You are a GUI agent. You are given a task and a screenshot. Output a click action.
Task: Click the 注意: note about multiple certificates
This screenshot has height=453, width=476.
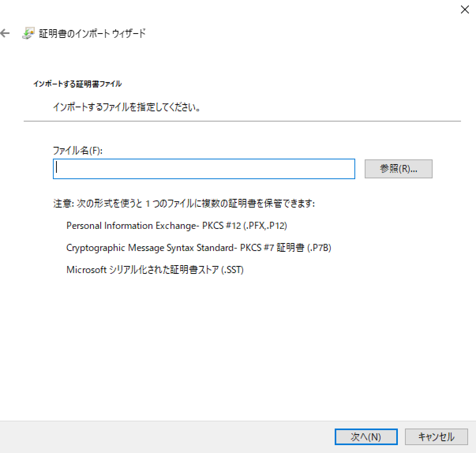coord(184,204)
